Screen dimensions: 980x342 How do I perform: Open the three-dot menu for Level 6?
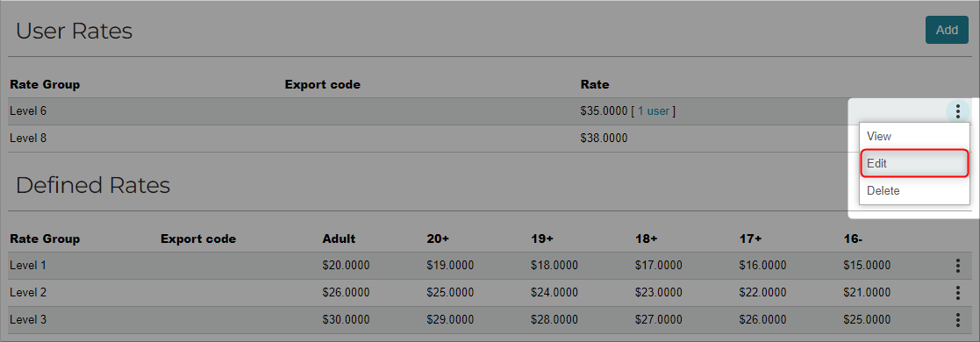[x=957, y=111]
